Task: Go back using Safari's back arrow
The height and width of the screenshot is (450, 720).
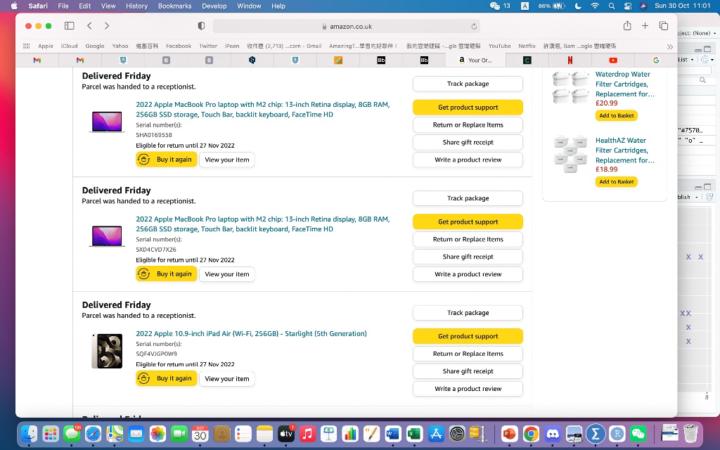Action: point(90,26)
